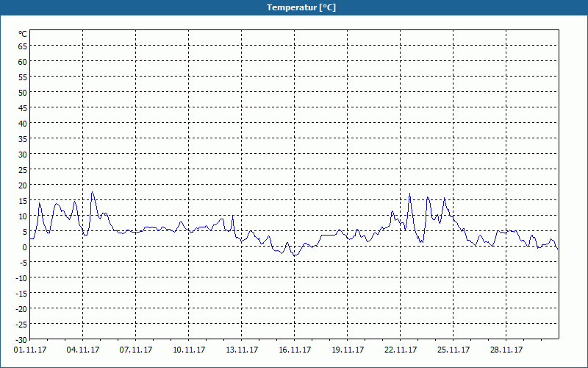The height and width of the screenshot is (368, 588).
Task: Click the 20 y-axis label
Action: tap(23, 185)
